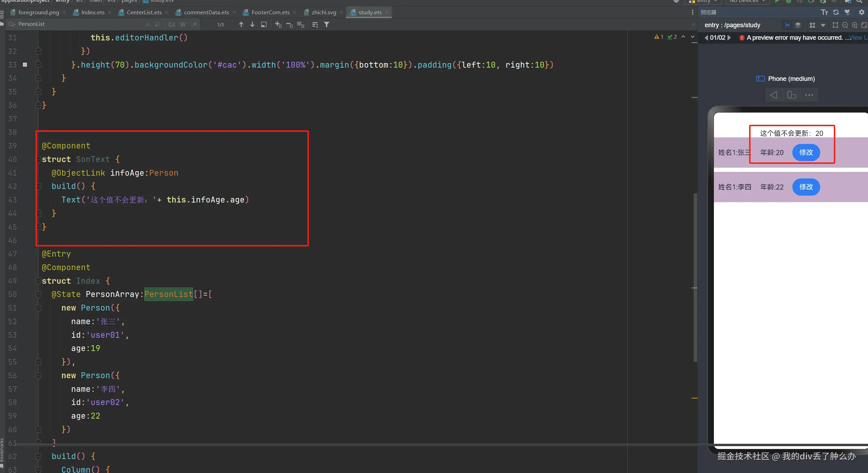Open previewer settings gear
This screenshot has height=473, width=868.
point(861,12)
